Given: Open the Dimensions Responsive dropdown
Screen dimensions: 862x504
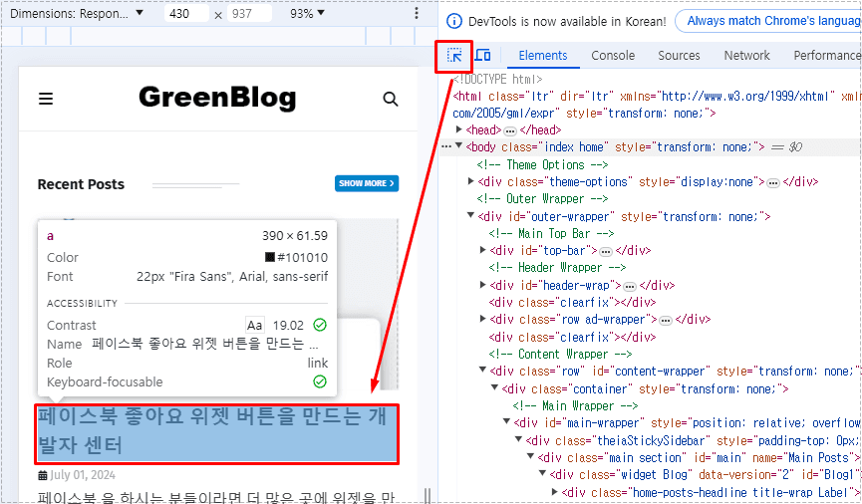Looking at the screenshot, I should [77, 13].
